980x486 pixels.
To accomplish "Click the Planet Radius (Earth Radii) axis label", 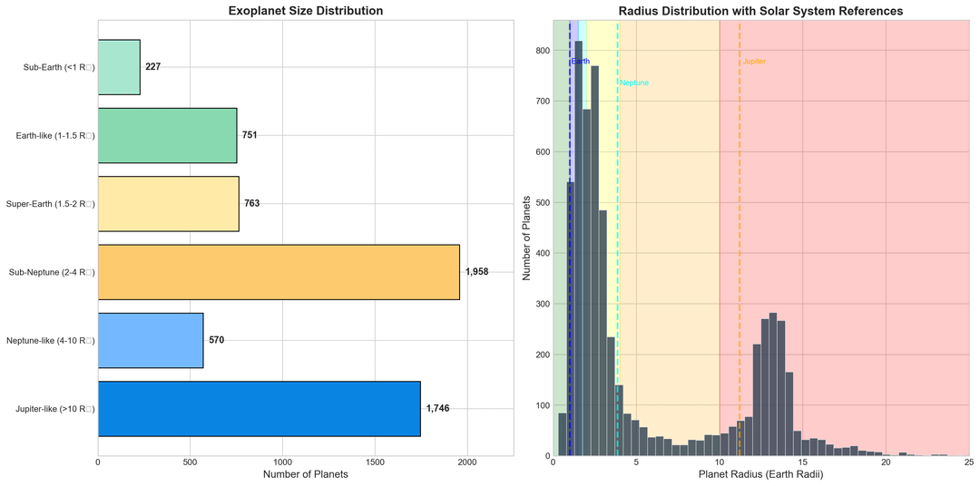I will pos(760,474).
